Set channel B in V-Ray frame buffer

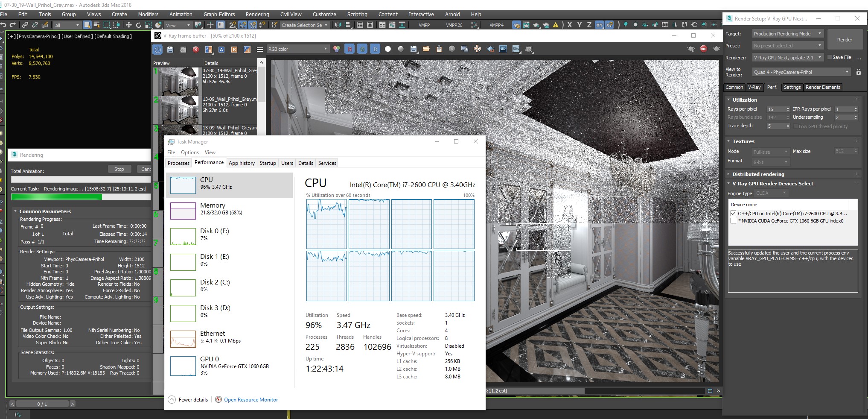click(234, 50)
